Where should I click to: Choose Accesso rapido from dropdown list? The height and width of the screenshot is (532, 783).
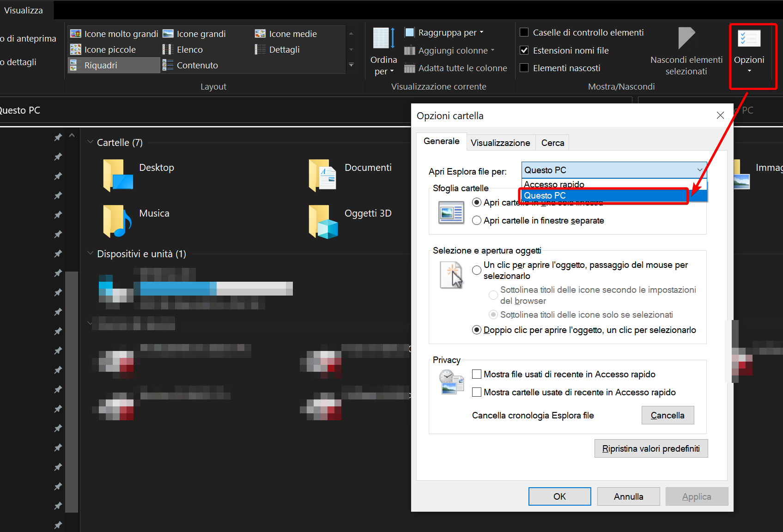coord(554,184)
